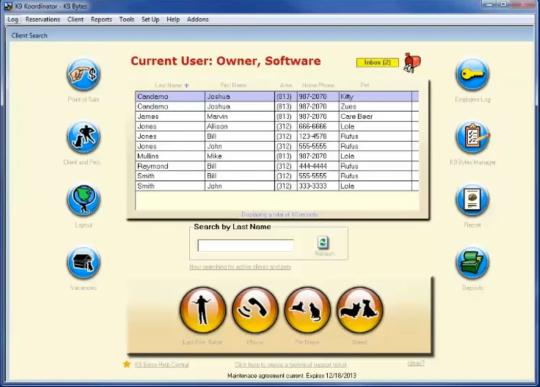
Task: Click the small link at bottom right
Action: tap(416, 363)
